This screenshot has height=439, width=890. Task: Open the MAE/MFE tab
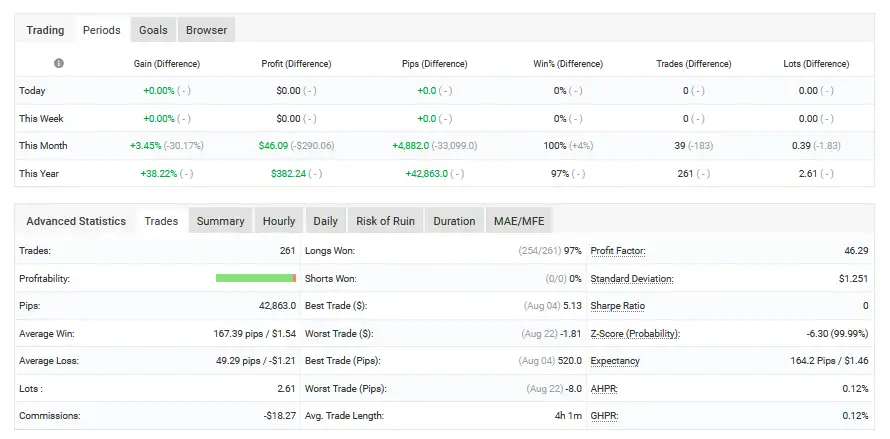click(518, 221)
